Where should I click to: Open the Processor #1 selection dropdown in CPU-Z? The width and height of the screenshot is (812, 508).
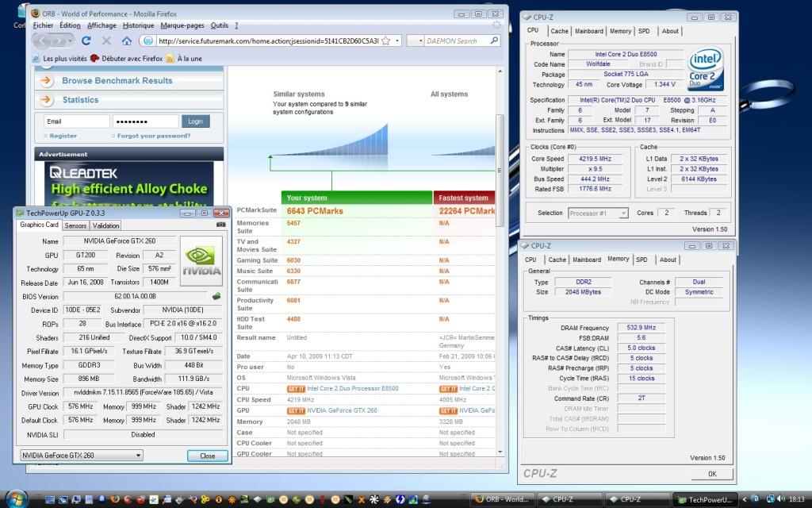tap(623, 213)
